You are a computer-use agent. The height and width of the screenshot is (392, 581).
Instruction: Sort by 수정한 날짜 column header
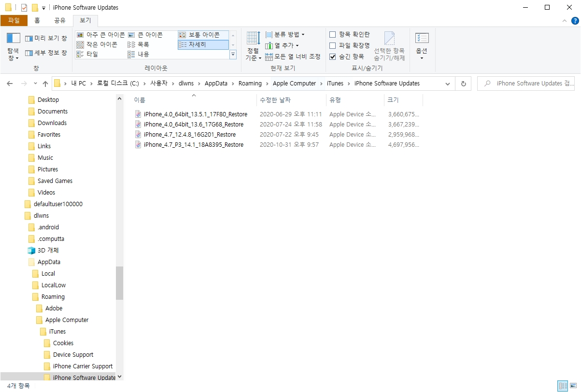pos(292,100)
